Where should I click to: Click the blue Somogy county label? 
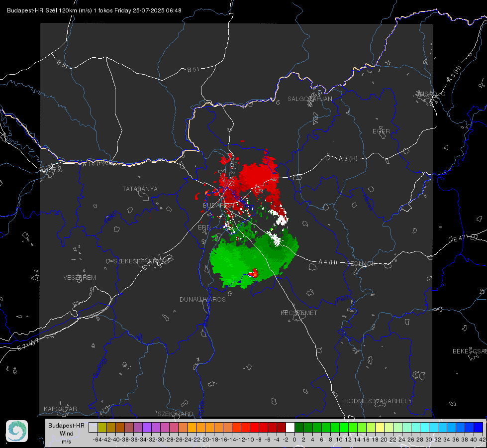tap(100, 367)
